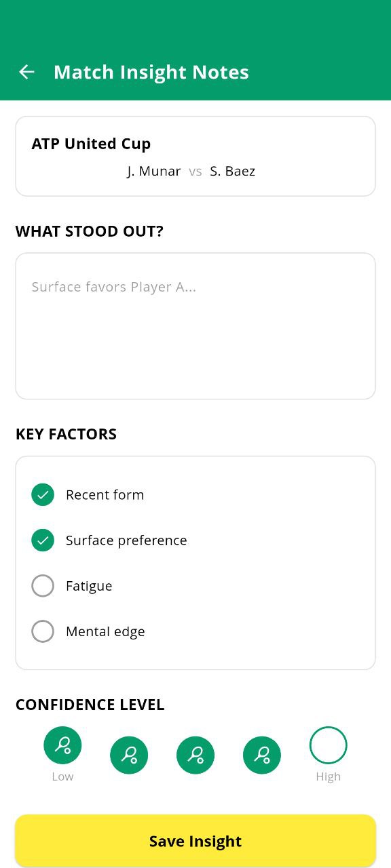Tap the checkmark icon next to Surface preference

click(43, 540)
